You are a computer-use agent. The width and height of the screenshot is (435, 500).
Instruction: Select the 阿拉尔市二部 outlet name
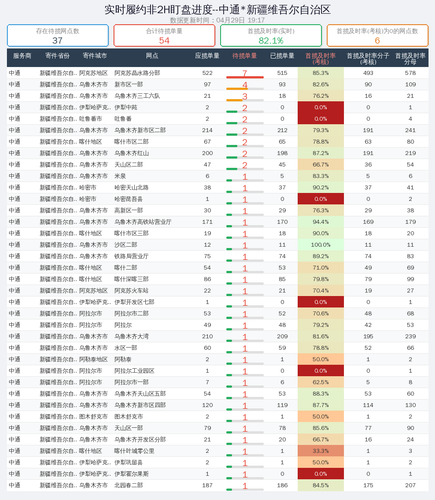(x=131, y=313)
